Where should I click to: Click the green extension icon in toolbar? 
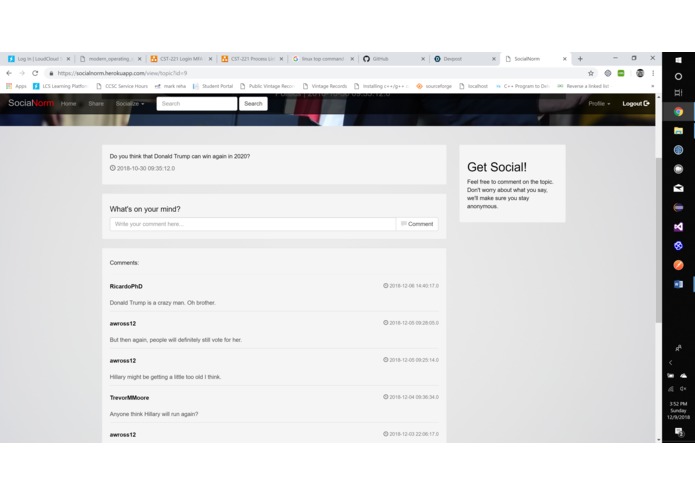click(x=621, y=73)
